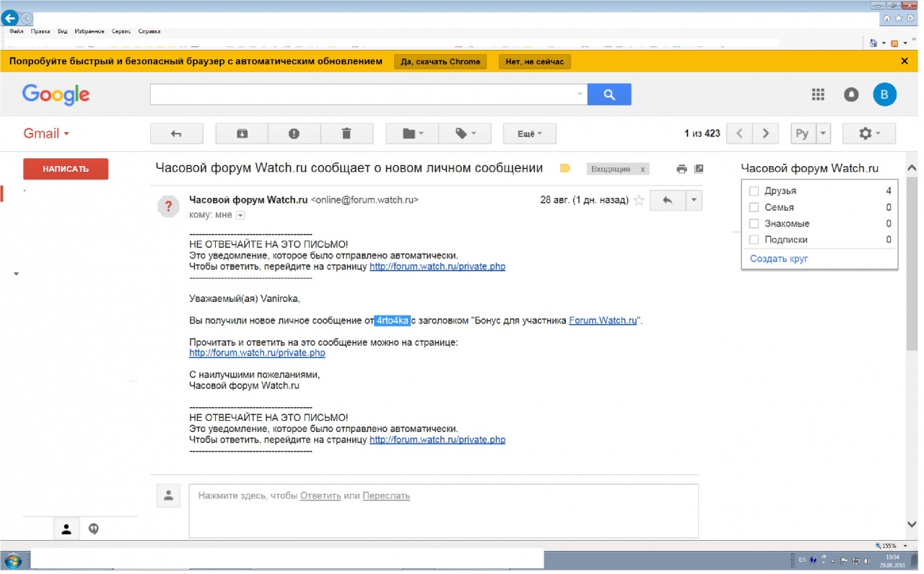Star this message from Watch.ru

click(x=639, y=201)
